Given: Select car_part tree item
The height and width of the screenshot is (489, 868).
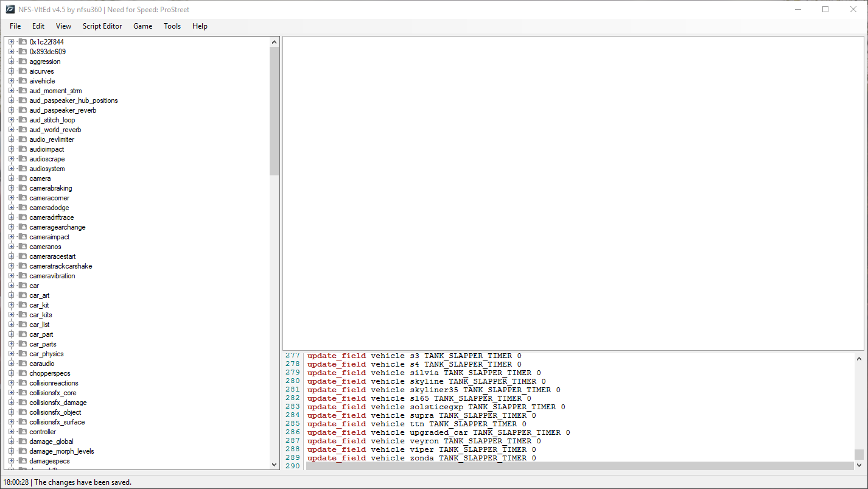Looking at the screenshot, I should coord(41,334).
